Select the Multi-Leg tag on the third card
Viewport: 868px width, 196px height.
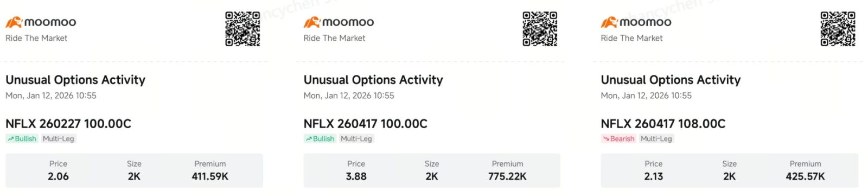click(656, 139)
